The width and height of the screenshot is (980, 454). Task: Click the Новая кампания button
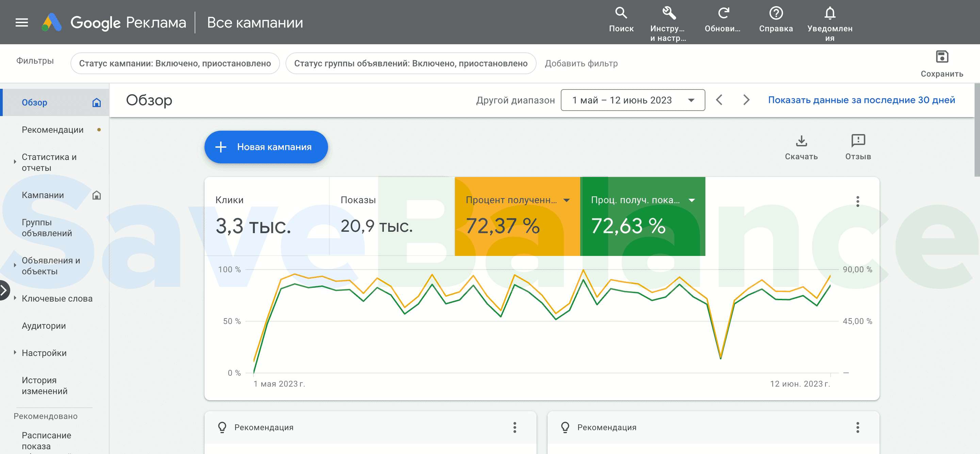click(x=266, y=147)
